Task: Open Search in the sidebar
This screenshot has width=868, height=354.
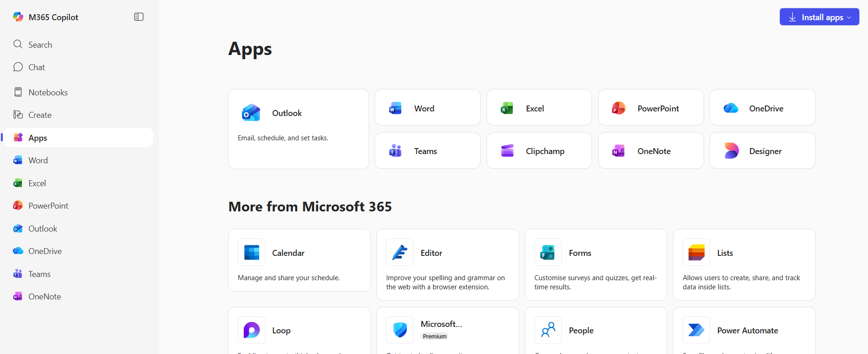Action: 78,44
